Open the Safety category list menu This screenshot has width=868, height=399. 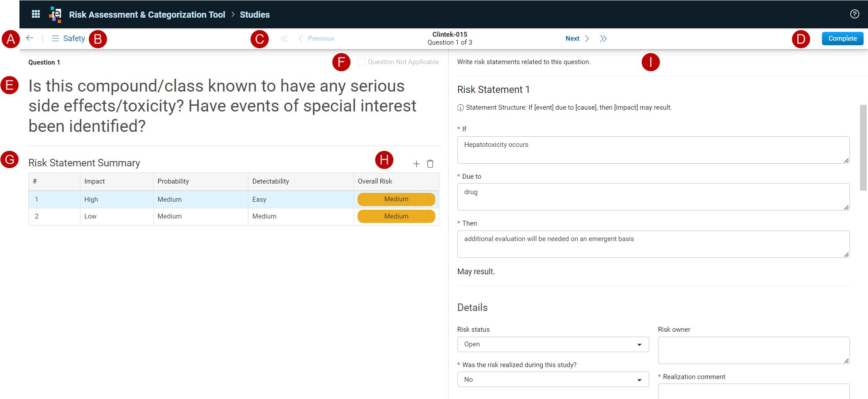pos(68,38)
